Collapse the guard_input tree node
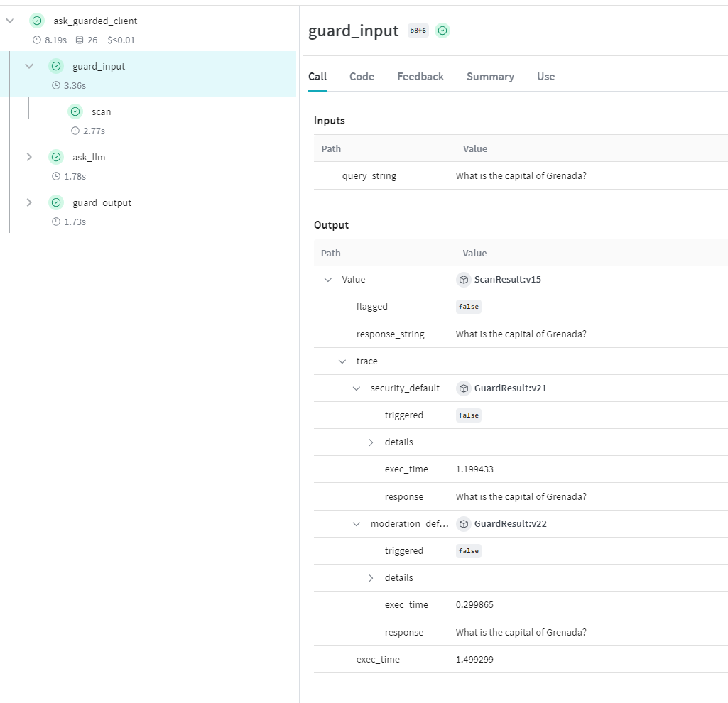This screenshot has height=703, width=728. [x=29, y=66]
